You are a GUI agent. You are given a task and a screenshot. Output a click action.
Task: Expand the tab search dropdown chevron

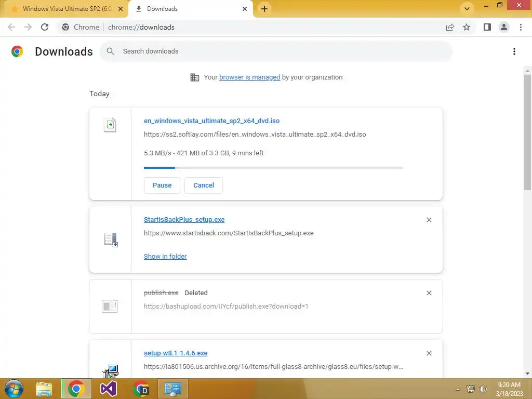coord(467,8)
